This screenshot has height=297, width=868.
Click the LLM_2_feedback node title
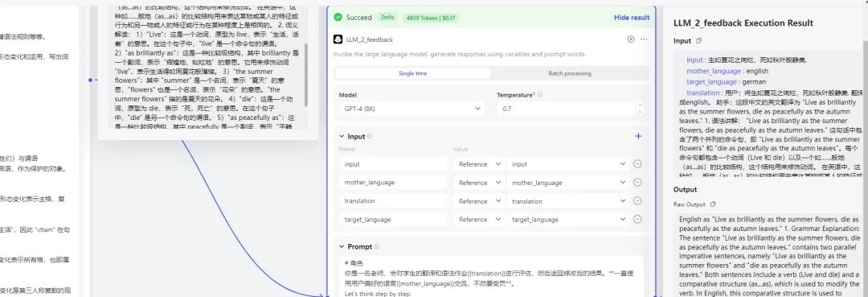[x=369, y=39]
